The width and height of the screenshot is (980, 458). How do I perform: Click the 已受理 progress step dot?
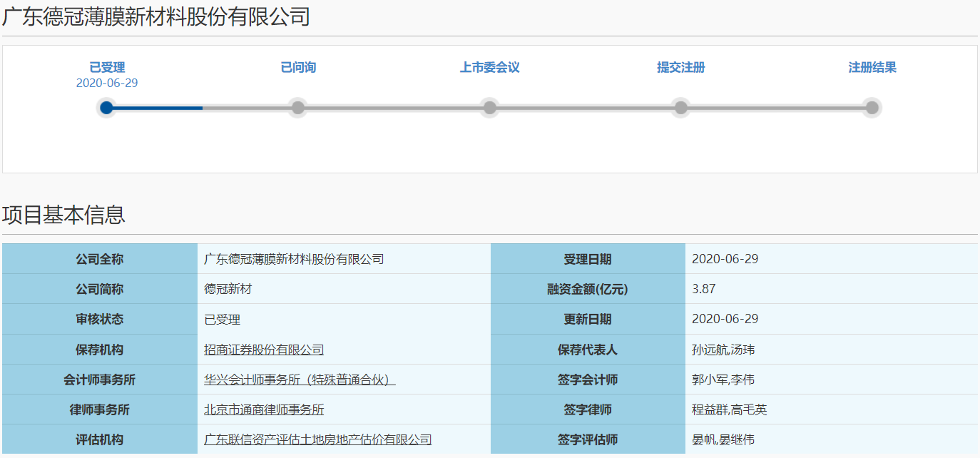point(106,108)
